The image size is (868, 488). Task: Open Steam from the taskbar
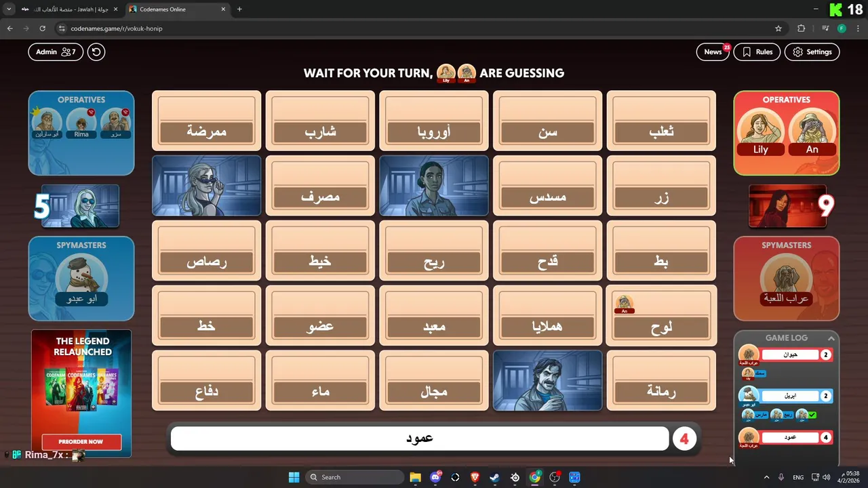[494, 477]
